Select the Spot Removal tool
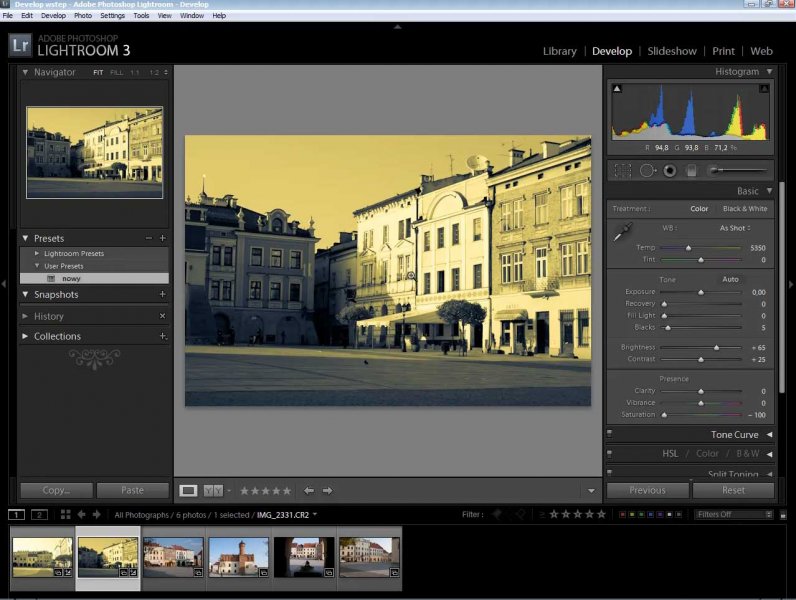The width and height of the screenshot is (796, 600). click(647, 171)
